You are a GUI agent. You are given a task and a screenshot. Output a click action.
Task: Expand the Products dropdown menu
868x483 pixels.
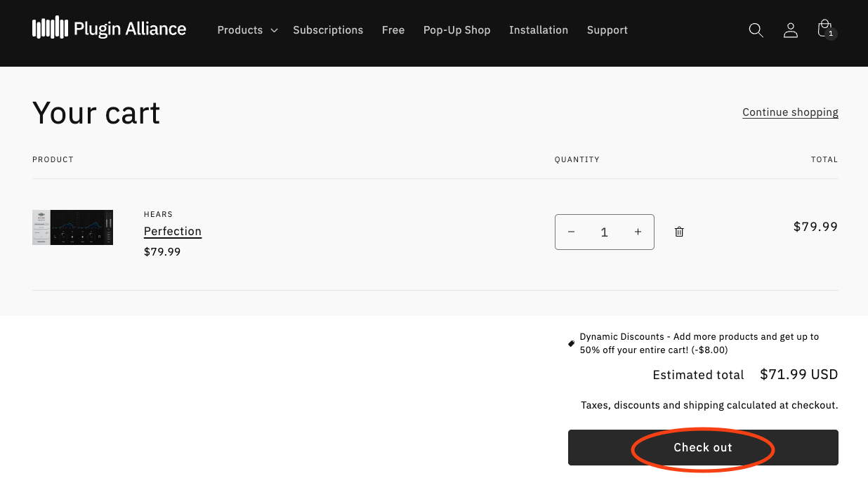coord(247,30)
